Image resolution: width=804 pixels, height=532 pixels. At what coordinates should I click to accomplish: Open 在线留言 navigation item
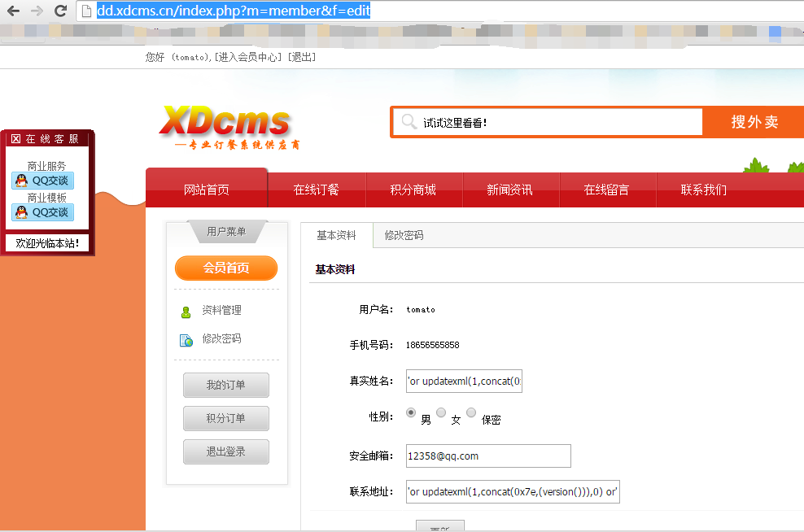coord(606,190)
